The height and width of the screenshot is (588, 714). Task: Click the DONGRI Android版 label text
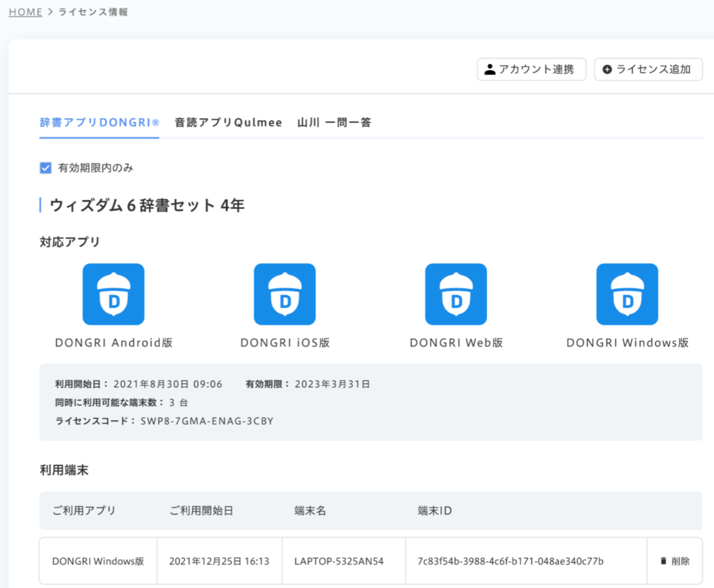(114, 343)
